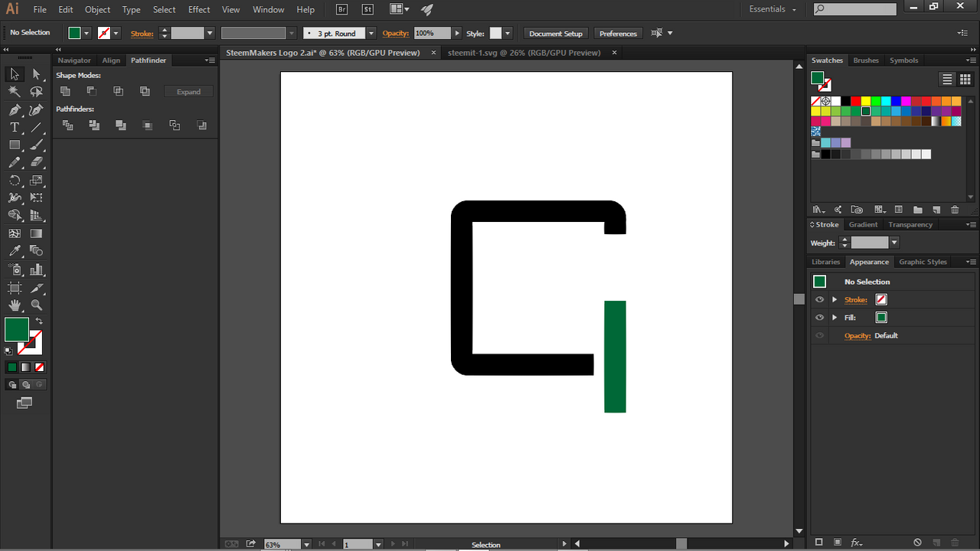The height and width of the screenshot is (551, 980).
Task: Apply Minus Front in Pathfinder panel
Action: [x=91, y=91]
